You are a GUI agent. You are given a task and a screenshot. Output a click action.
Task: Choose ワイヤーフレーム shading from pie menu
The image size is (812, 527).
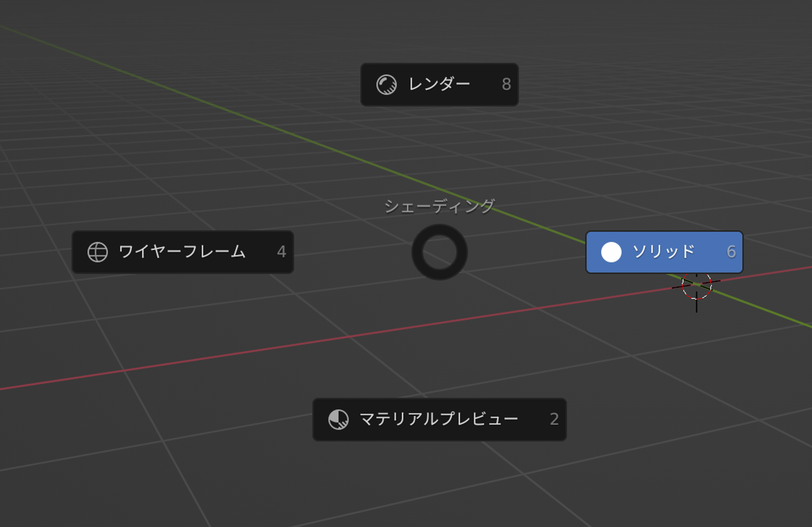(183, 252)
